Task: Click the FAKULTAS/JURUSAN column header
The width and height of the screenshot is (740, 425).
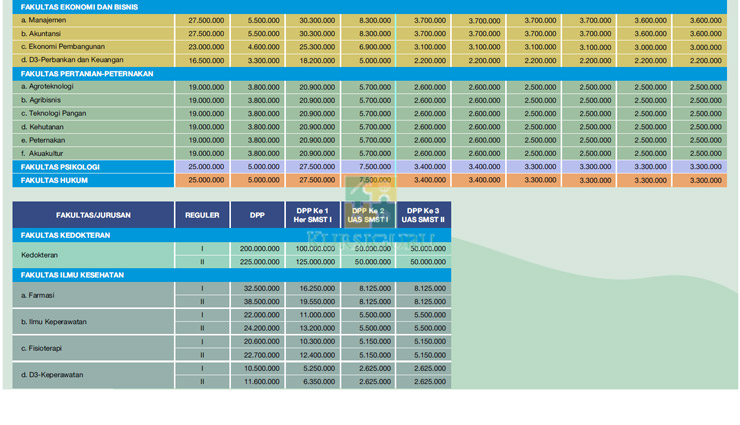Action: click(93, 215)
